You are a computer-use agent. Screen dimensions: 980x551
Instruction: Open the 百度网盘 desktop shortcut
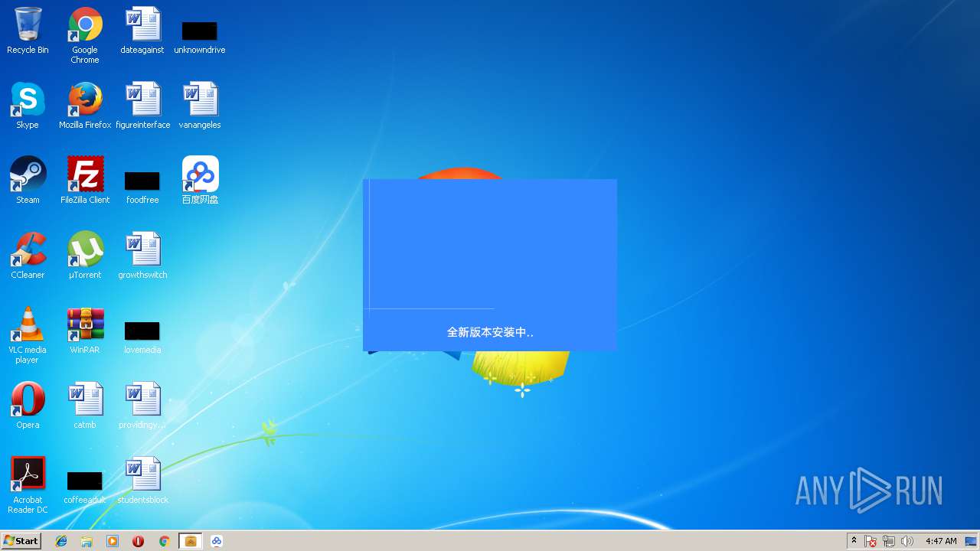tap(200, 181)
